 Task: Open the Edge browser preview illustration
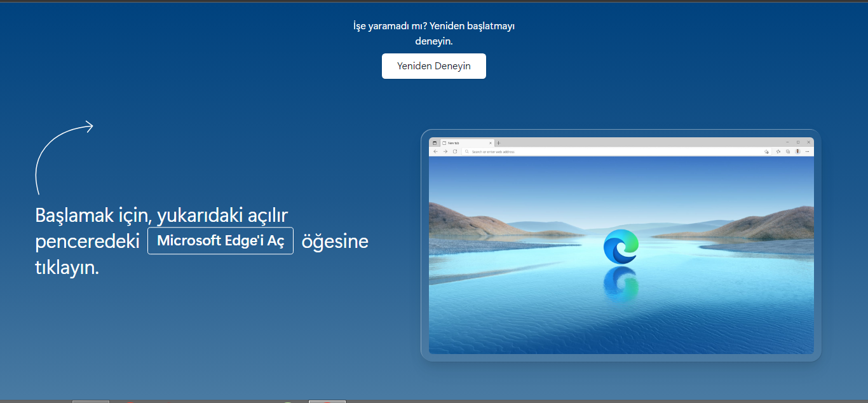click(x=621, y=245)
